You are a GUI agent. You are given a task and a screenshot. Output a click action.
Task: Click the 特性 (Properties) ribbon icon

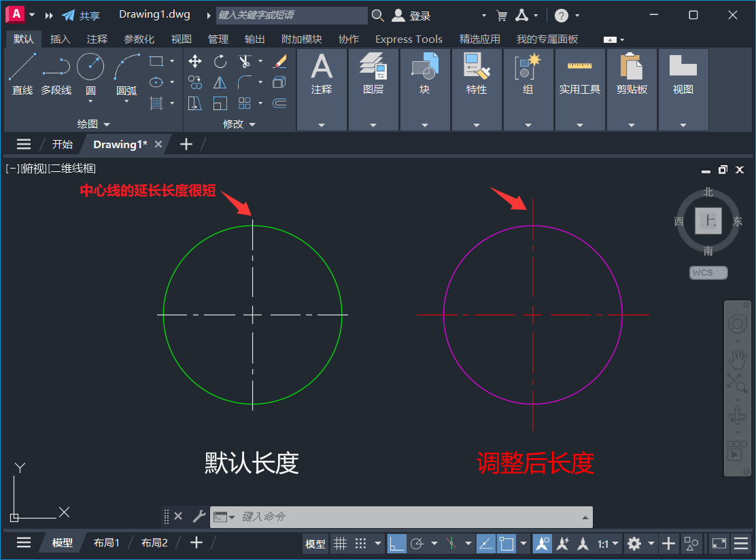point(477,68)
